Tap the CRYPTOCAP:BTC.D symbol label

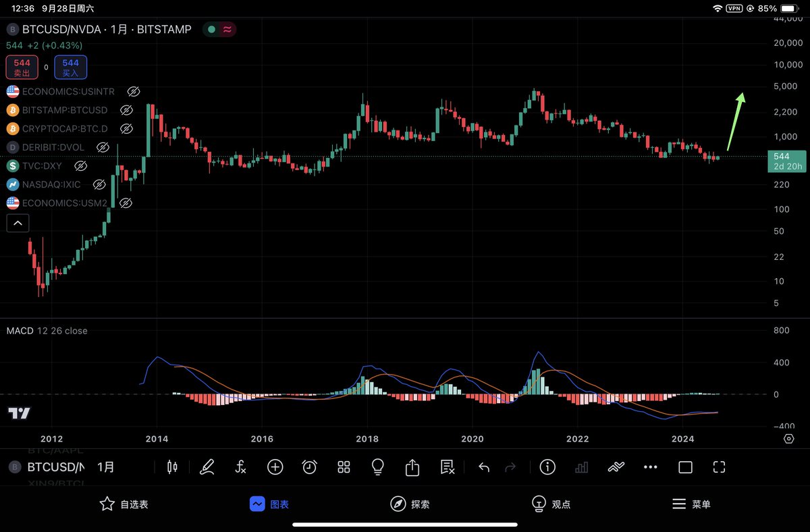click(65, 128)
